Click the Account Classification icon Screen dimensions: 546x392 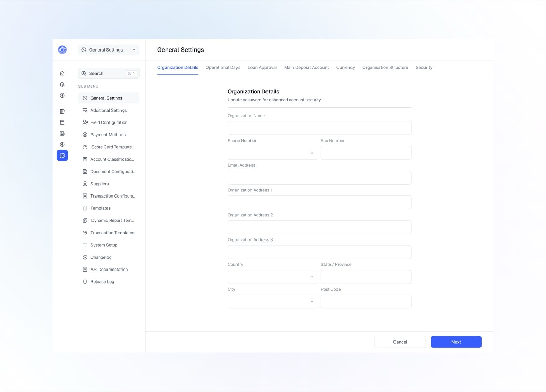pyautogui.click(x=85, y=159)
